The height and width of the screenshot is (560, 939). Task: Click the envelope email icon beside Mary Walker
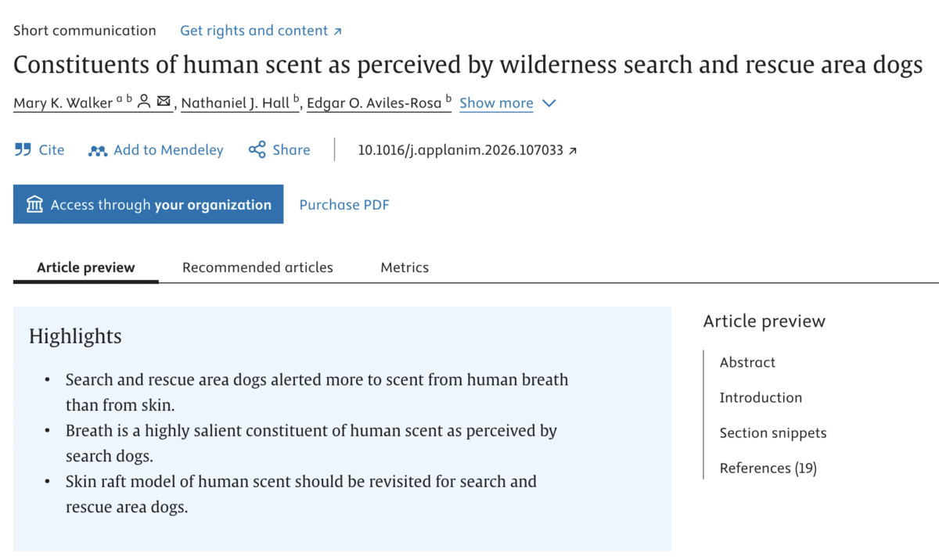tap(164, 102)
